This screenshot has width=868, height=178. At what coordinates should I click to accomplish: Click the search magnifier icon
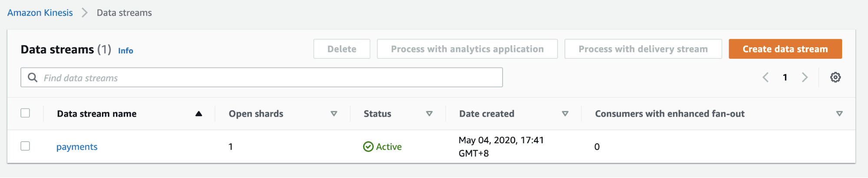(x=33, y=78)
